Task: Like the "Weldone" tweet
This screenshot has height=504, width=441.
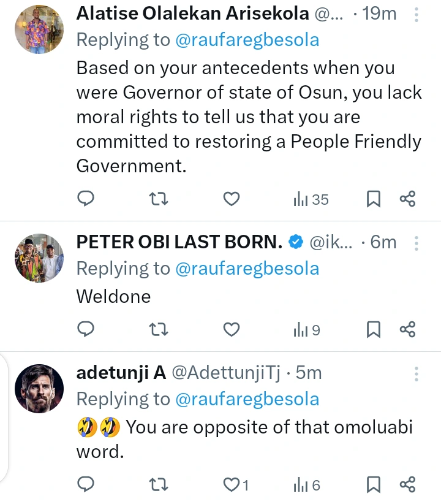Action: pyautogui.click(x=231, y=330)
